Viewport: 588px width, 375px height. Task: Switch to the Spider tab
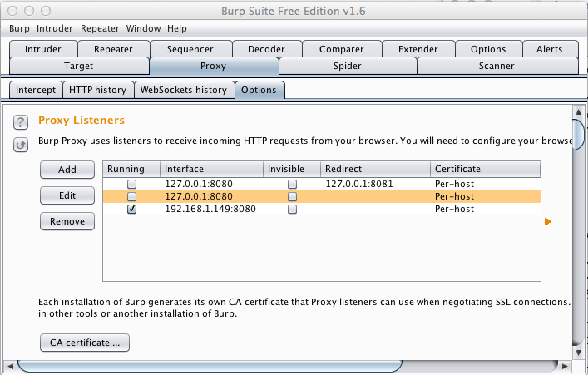[x=347, y=66]
